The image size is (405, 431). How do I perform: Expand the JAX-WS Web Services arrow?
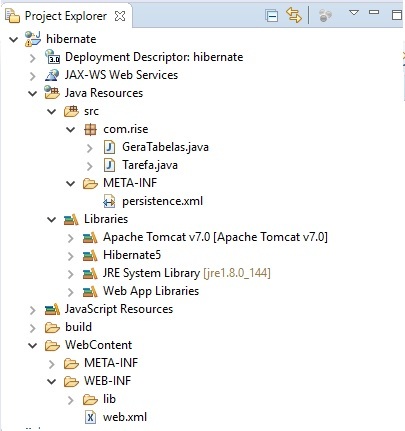point(33,76)
